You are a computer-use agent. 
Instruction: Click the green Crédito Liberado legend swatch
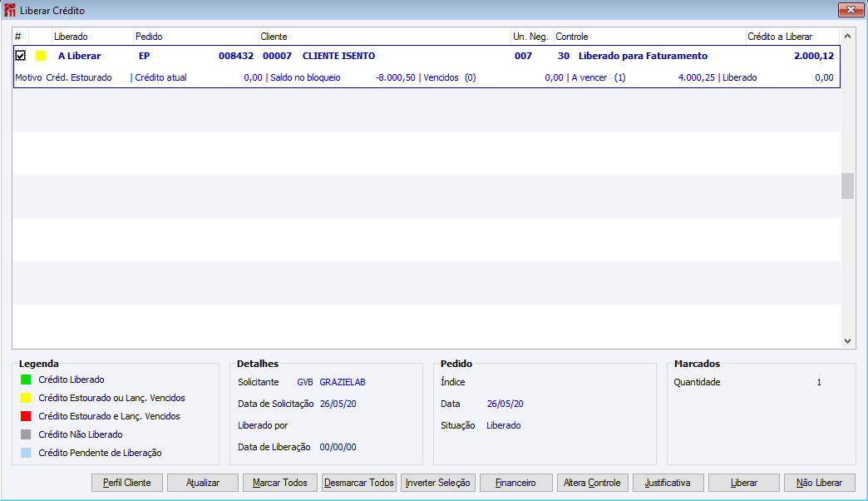pyautogui.click(x=26, y=379)
